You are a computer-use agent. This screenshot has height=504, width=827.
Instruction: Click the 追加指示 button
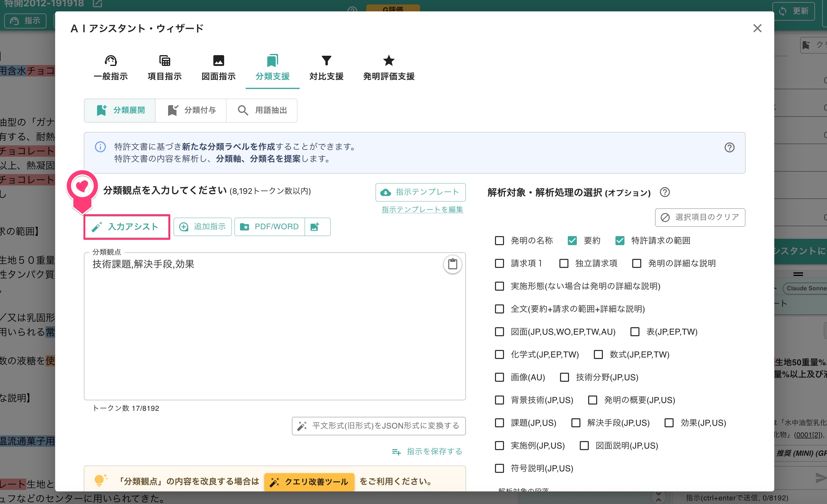pos(202,227)
